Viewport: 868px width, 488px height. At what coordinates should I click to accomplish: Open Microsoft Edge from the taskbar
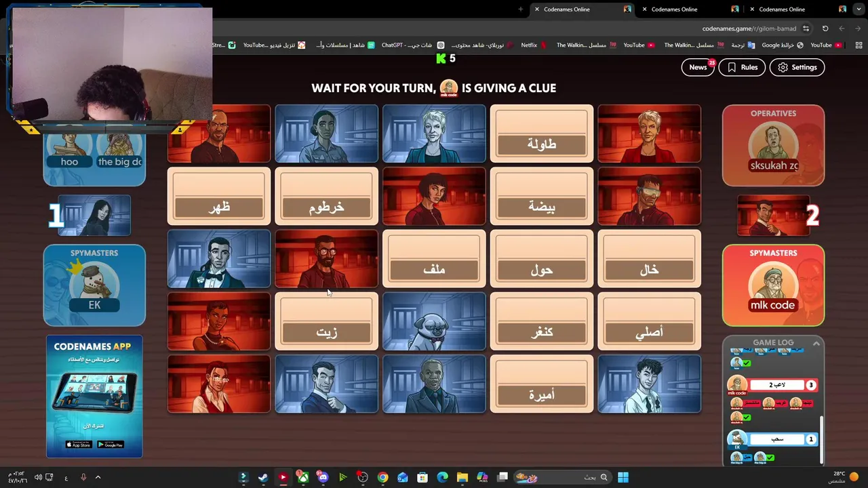coord(442,477)
